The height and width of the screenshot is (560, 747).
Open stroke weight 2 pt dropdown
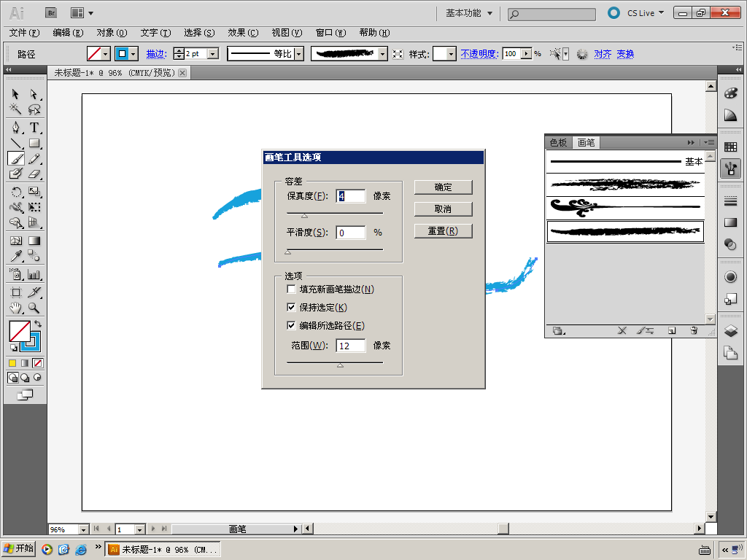pyautogui.click(x=213, y=54)
